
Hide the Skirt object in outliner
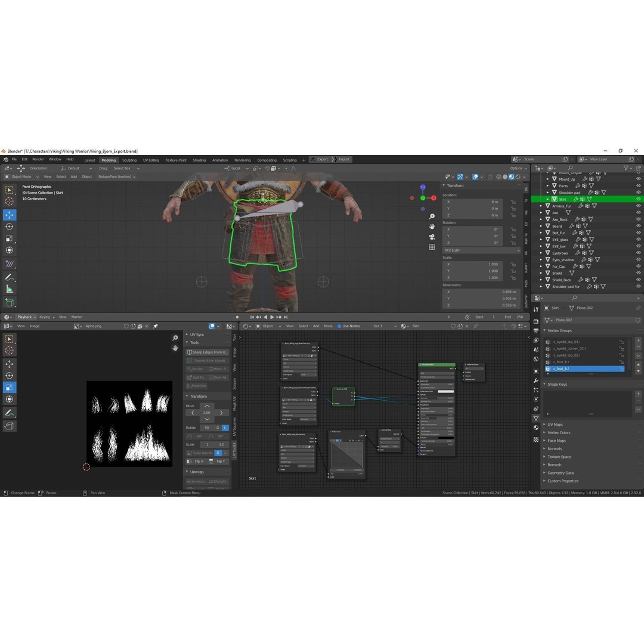tap(638, 199)
